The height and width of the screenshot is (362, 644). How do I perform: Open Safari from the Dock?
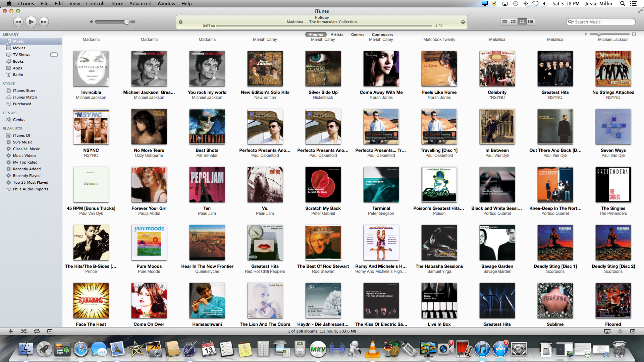click(x=81, y=349)
